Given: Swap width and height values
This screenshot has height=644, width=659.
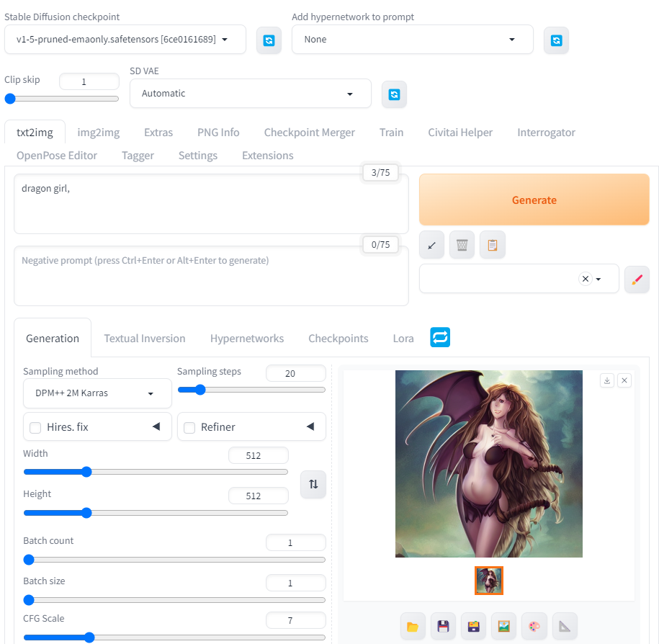Looking at the screenshot, I should (x=313, y=484).
